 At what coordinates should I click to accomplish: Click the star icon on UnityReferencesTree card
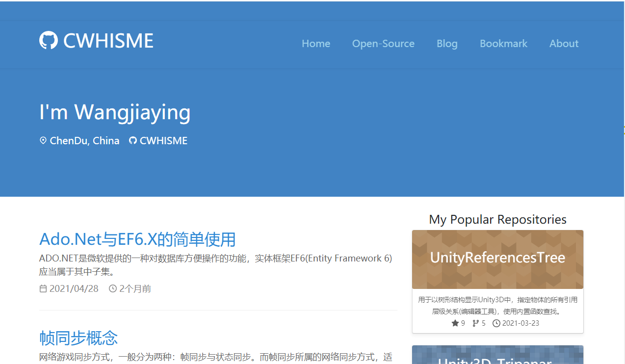click(x=455, y=323)
